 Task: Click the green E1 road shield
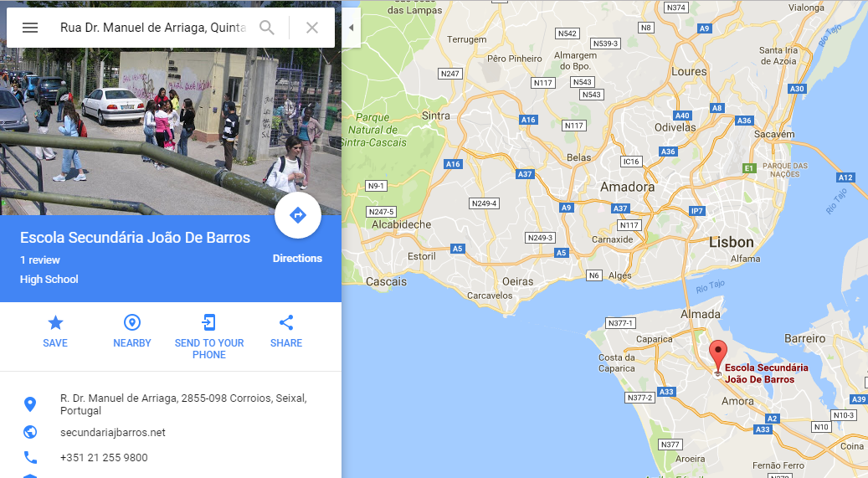[x=749, y=168]
